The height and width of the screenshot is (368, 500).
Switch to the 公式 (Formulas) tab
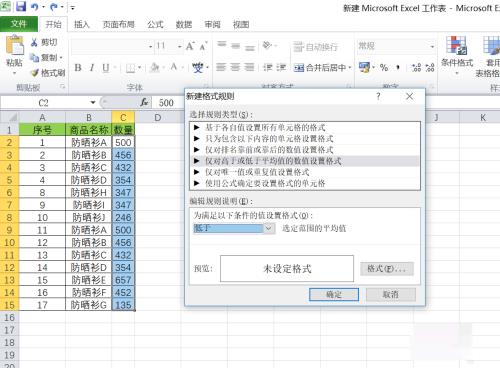click(155, 24)
